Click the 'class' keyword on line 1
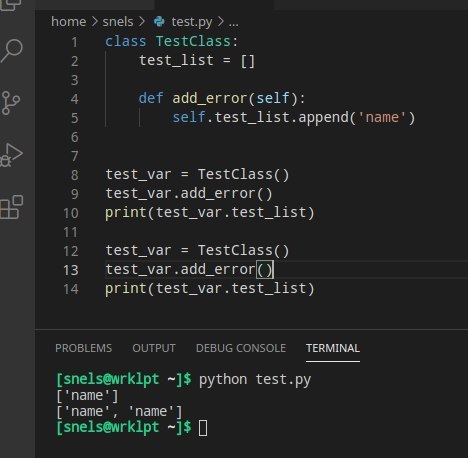 click(x=126, y=42)
